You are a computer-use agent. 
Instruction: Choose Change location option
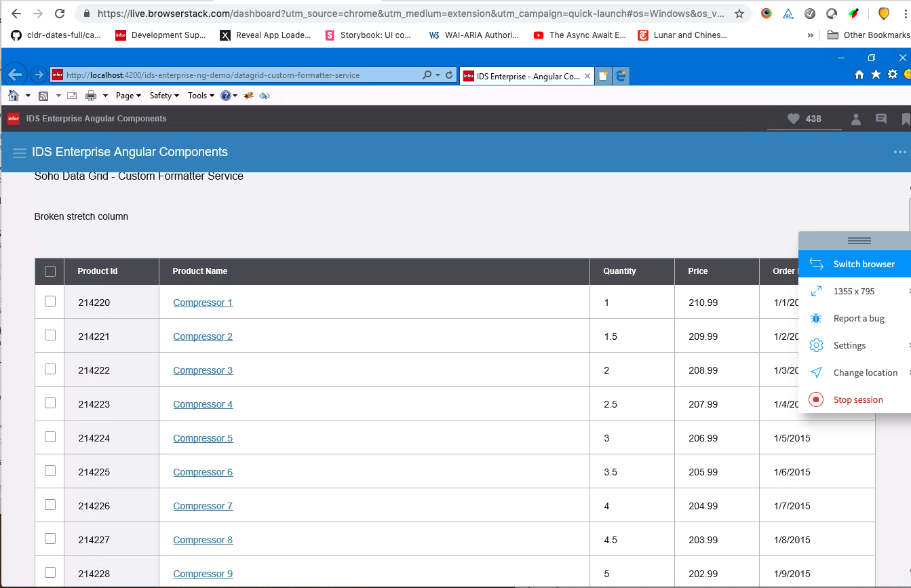855,372
